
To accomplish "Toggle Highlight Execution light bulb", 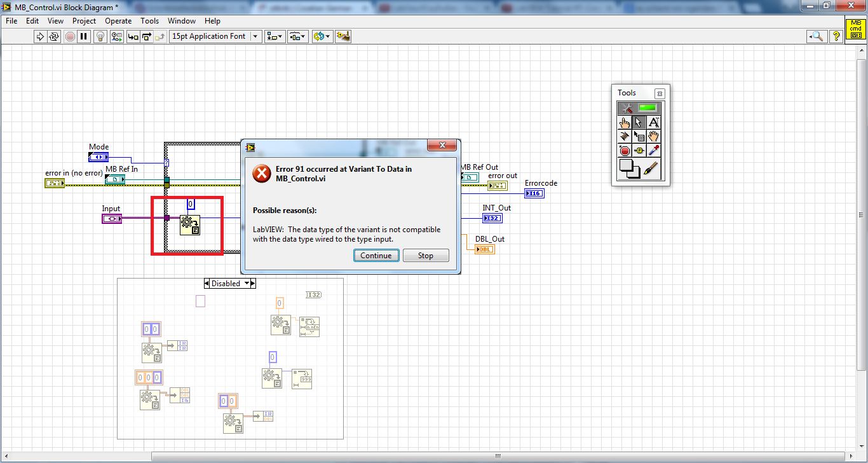I will coord(100,36).
